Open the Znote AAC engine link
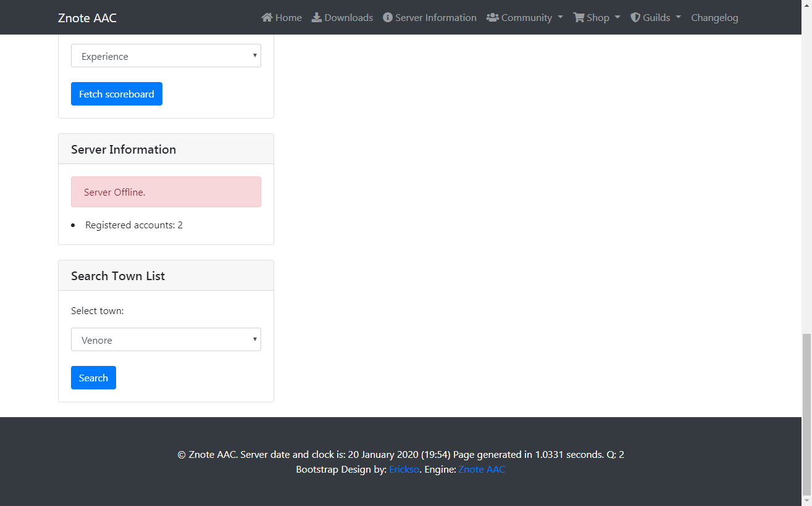Screen dimensions: 812x506 point(482,469)
